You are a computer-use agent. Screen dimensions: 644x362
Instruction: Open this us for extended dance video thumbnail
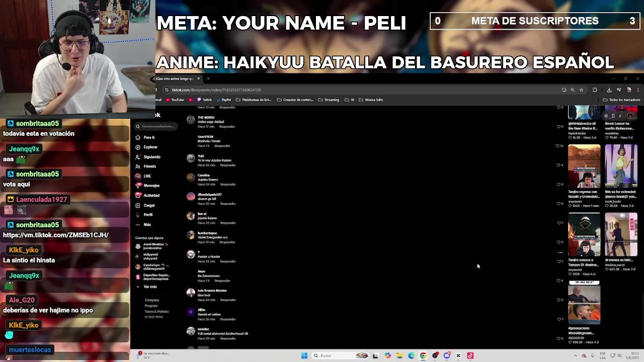[x=621, y=166]
